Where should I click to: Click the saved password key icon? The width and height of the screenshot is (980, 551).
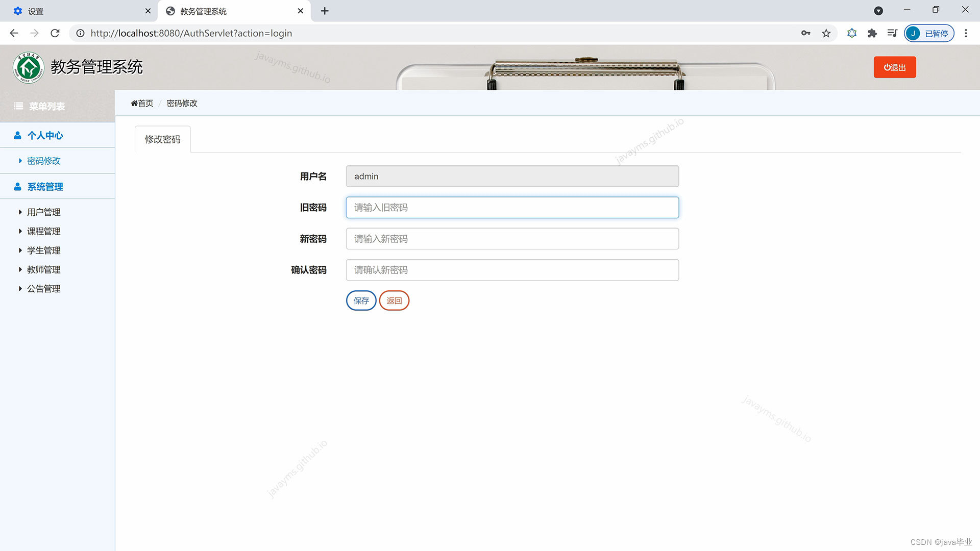coord(805,33)
